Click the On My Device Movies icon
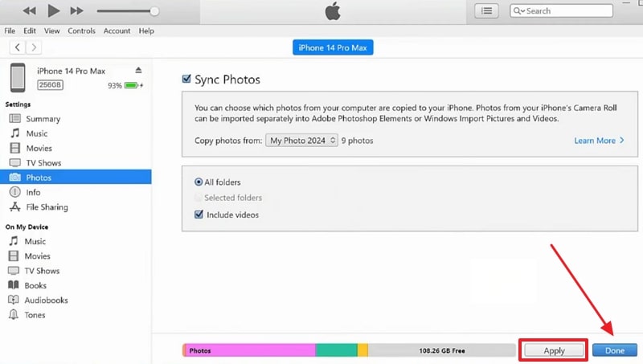This screenshot has width=643, height=364. (x=14, y=256)
